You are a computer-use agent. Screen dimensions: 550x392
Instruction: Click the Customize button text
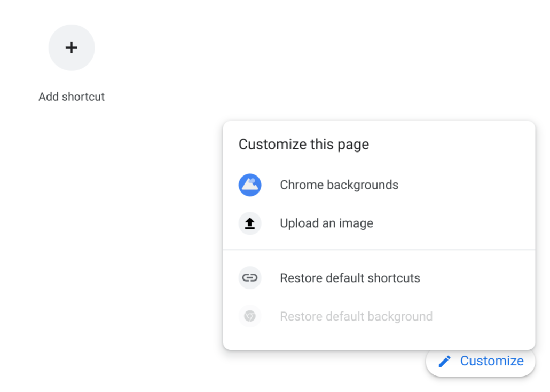tap(492, 361)
